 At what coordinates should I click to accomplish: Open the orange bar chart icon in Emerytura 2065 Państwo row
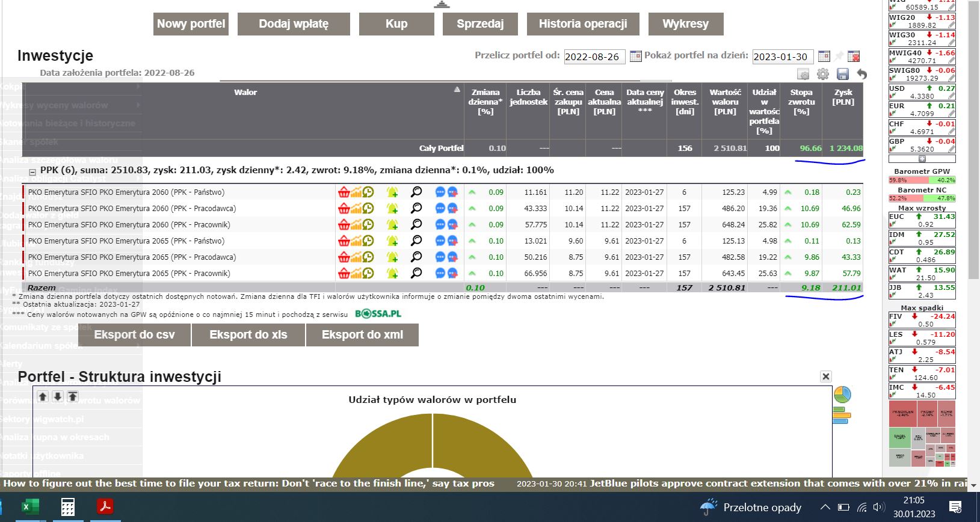[x=356, y=241]
